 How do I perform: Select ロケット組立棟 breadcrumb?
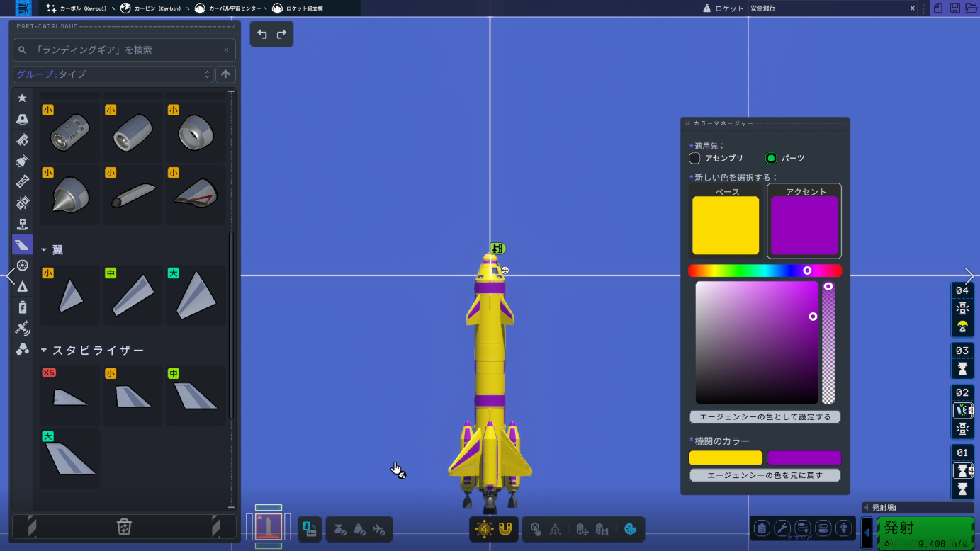(298, 8)
